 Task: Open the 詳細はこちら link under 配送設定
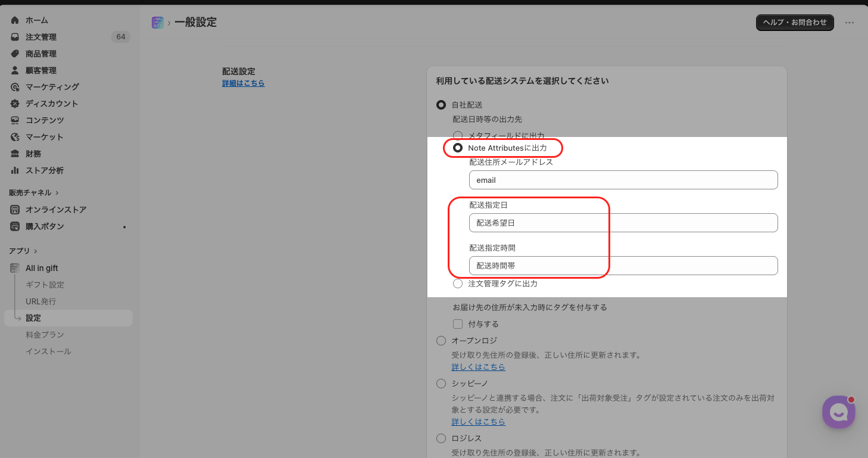[243, 83]
